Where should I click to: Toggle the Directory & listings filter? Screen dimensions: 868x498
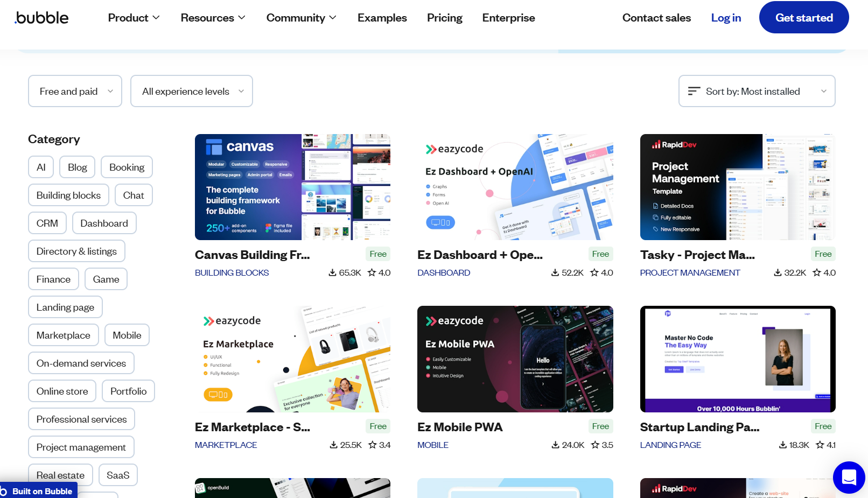coord(76,251)
